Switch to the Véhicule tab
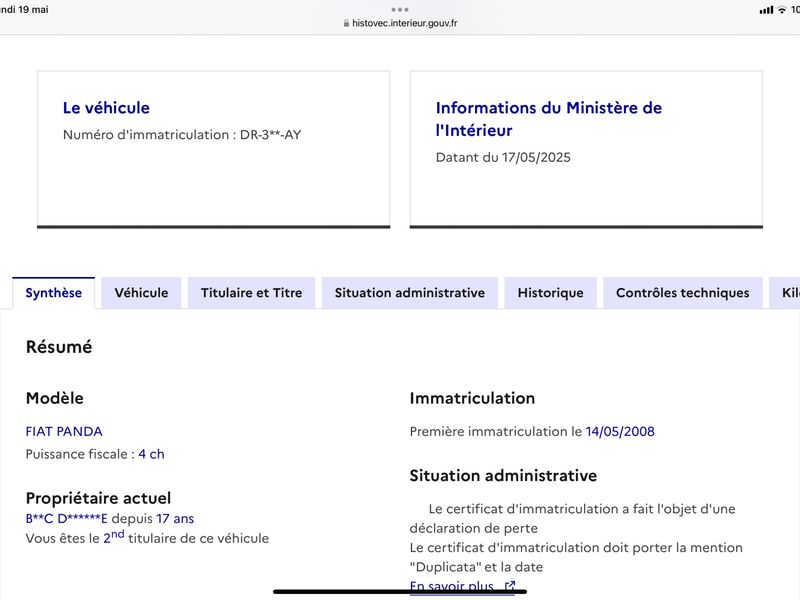The height and width of the screenshot is (600, 800). [x=141, y=293]
